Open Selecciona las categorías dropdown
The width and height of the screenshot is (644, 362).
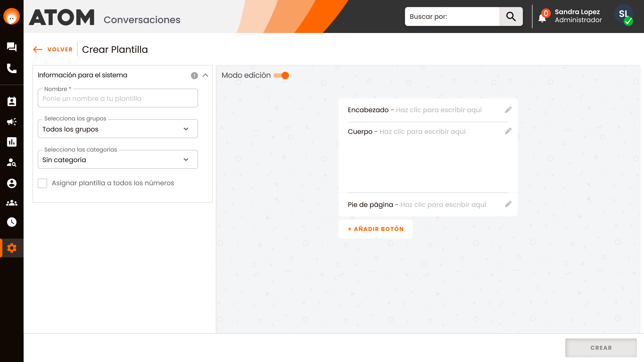tap(118, 160)
